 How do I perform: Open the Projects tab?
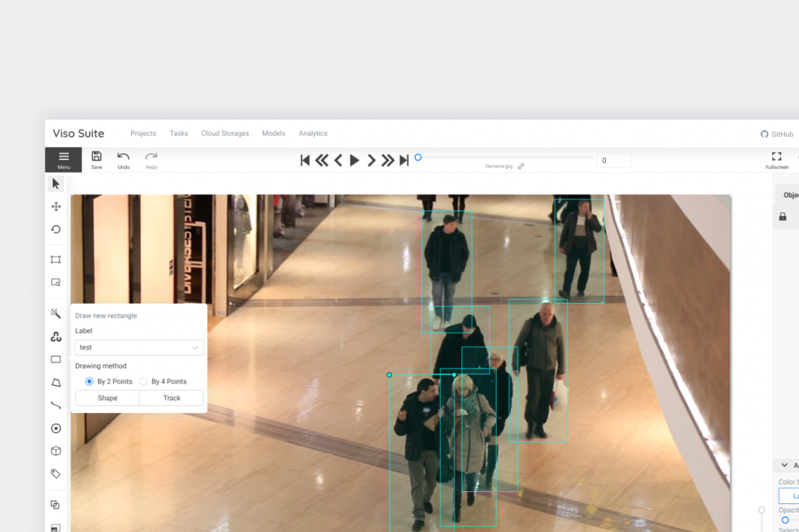[x=143, y=133]
